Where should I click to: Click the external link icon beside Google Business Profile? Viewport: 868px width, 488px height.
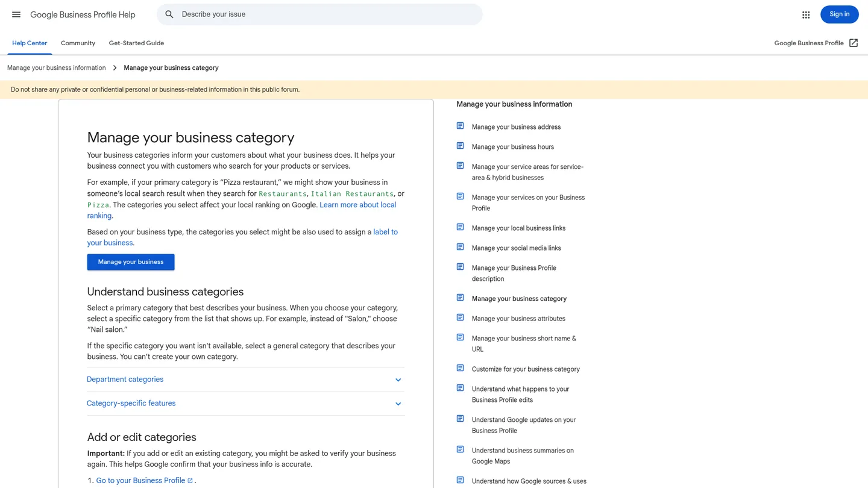pos(854,43)
